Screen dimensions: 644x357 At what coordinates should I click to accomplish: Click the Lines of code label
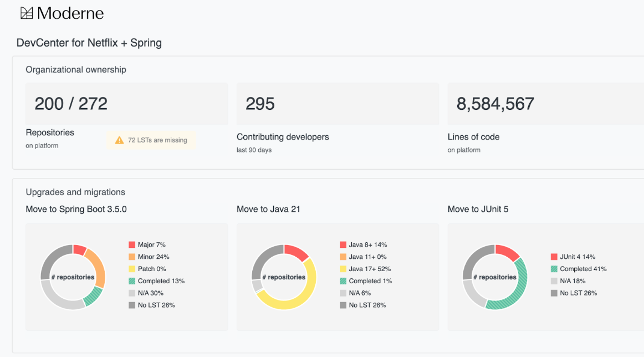pyautogui.click(x=473, y=137)
